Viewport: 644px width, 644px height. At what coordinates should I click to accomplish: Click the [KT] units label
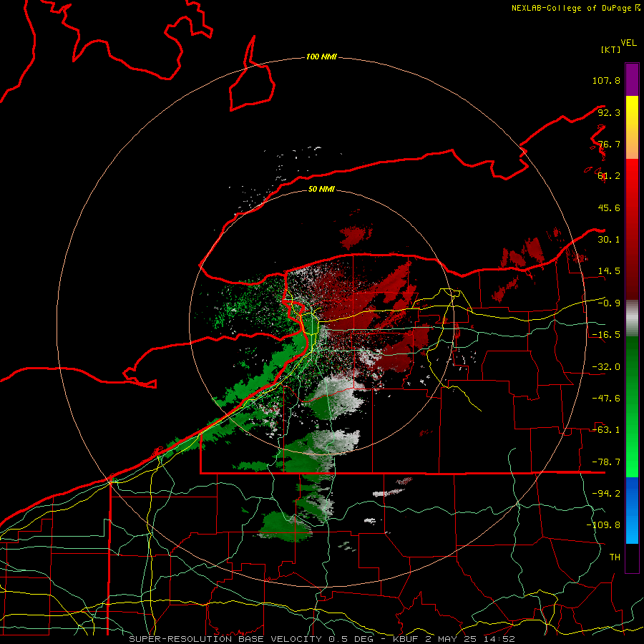(x=611, y=49)
